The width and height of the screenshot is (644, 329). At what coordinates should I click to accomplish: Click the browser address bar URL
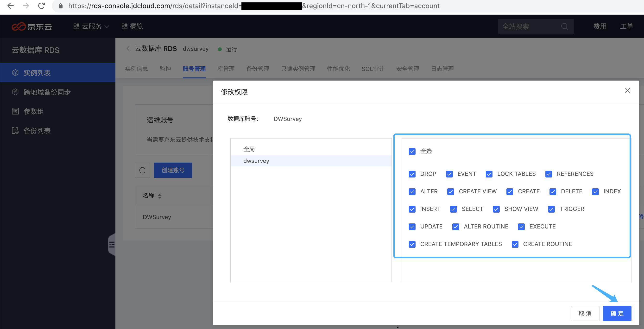click(254, 6)
